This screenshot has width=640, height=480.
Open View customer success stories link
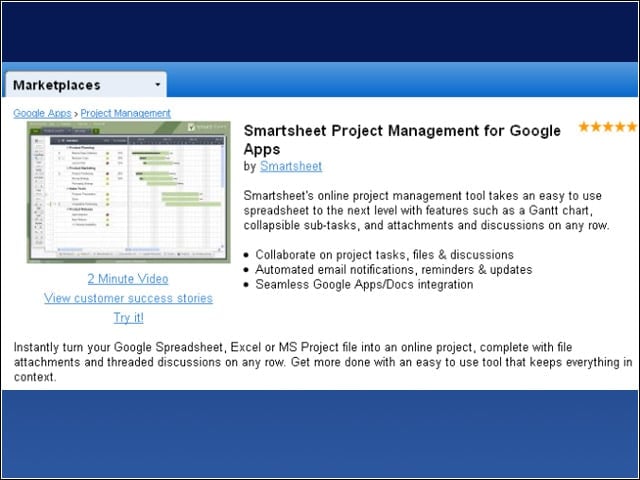[x=129, y=298]
